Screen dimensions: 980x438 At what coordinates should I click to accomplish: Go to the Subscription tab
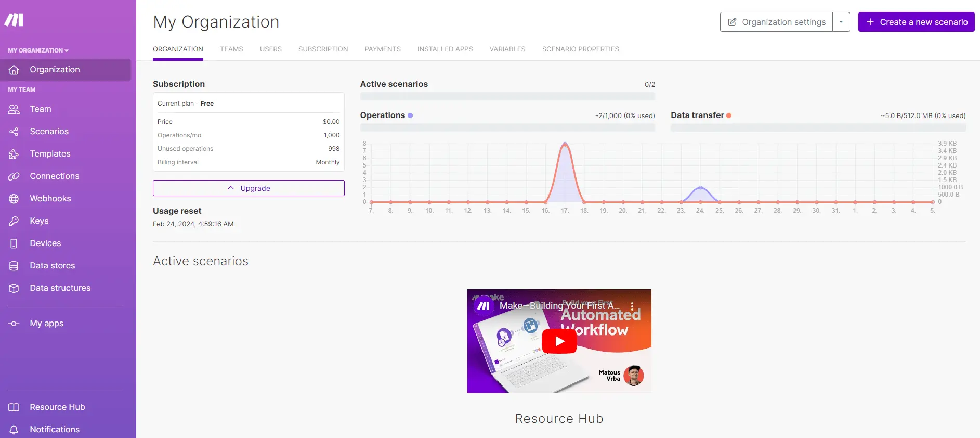click(x=323, y=49)
